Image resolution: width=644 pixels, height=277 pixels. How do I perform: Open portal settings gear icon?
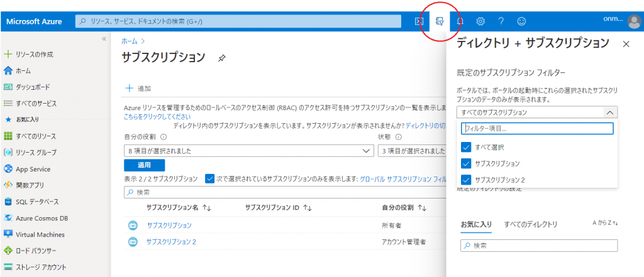(x=480, y=21)
